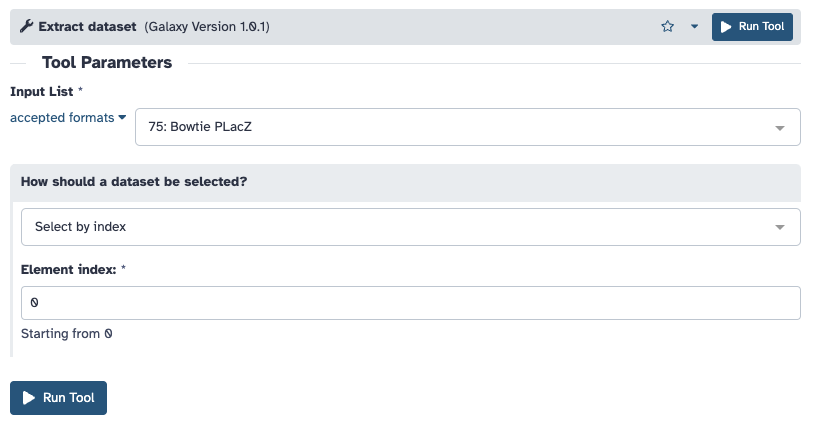Viewport: 813px width, 425px height.
Task: Click the Tool Parameters section heading
Action: tap(107, 63)
